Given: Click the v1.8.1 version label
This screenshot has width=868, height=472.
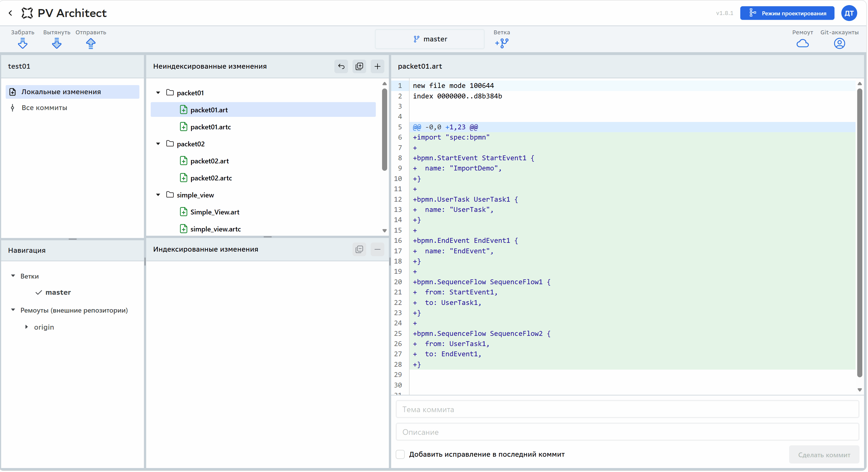Looking at the screenshot, I should [724, 13].
